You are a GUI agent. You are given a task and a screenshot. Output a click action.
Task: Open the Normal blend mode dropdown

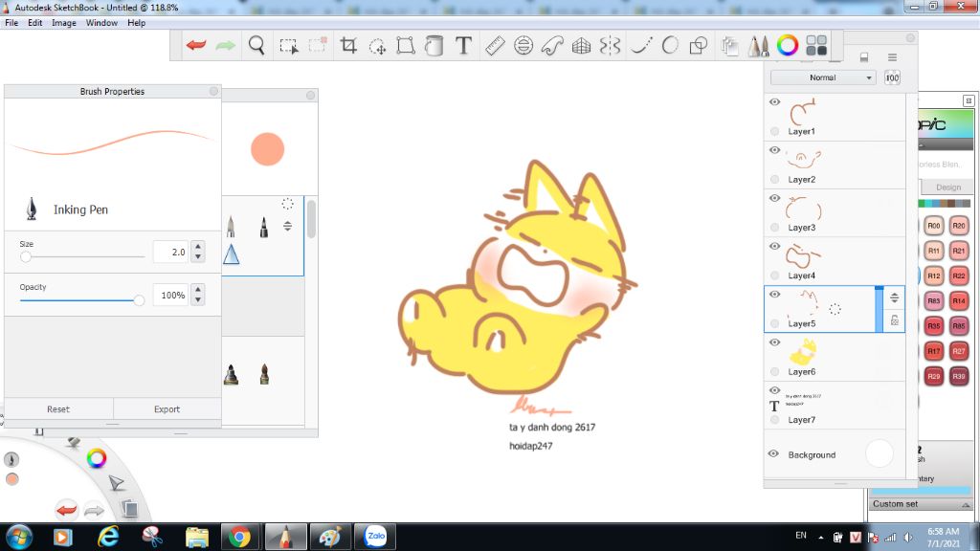click(822, 77)
